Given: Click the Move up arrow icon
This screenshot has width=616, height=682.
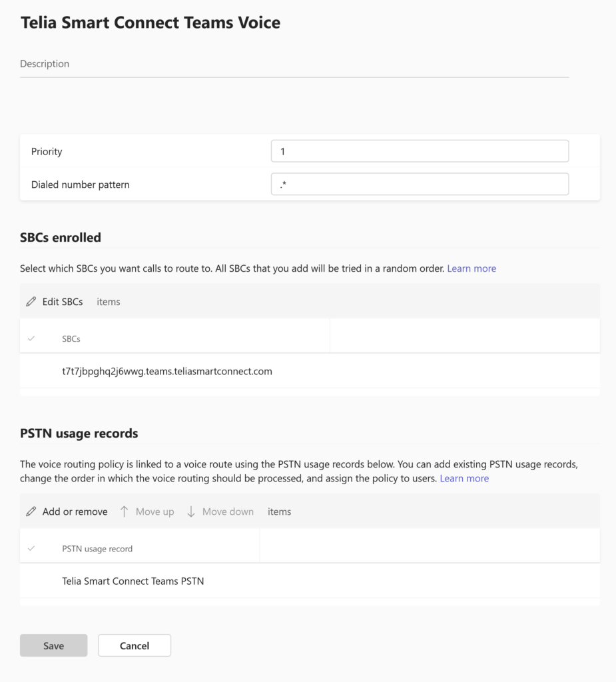Looking at the screenshot, I should click(x=124, y=511).
